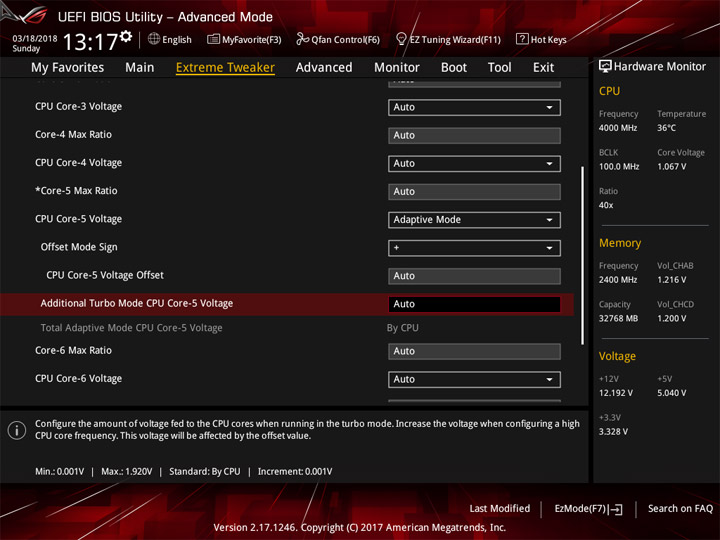The image size is (720, 540).
Task: Click the 03/18/2018 date
Action: [x=35, y=39]
